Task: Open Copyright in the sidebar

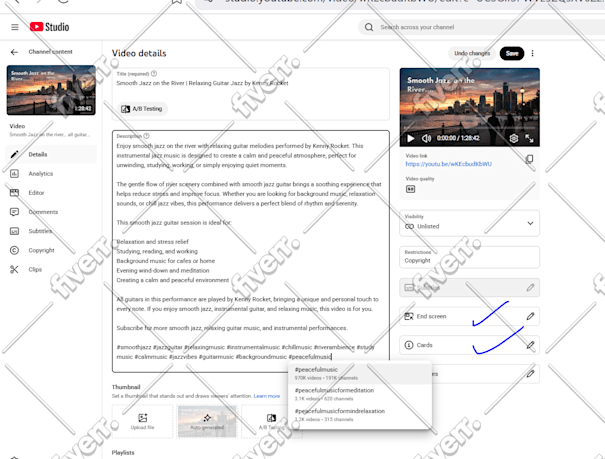Action: pyautogui.click(x=51, y=250)
